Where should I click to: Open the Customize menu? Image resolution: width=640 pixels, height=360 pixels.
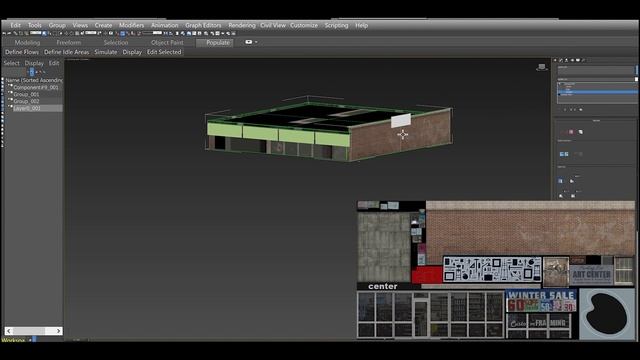click(x=304, y=25)
